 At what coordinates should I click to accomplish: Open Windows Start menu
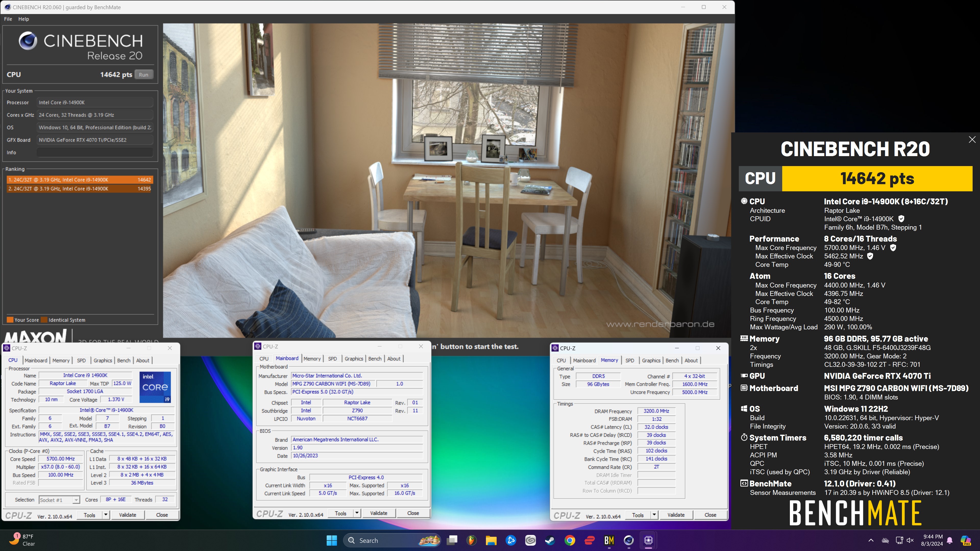[x=332, y=540]
